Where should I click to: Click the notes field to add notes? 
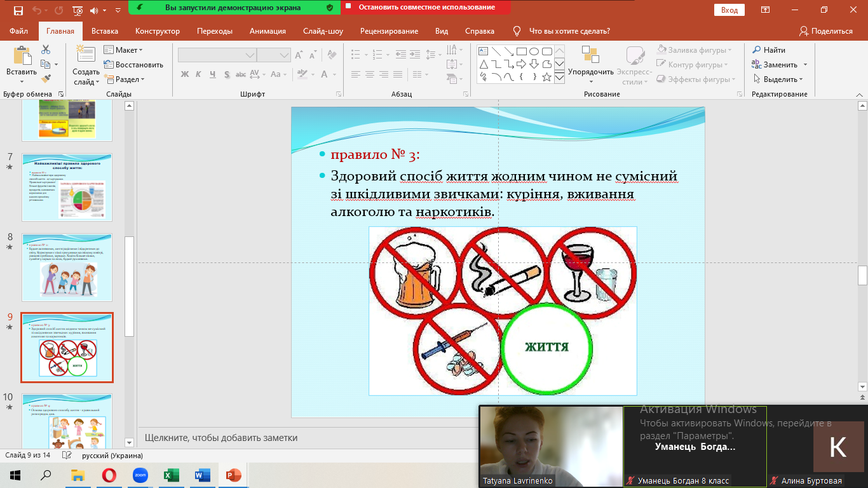click(x=305, y=438)
